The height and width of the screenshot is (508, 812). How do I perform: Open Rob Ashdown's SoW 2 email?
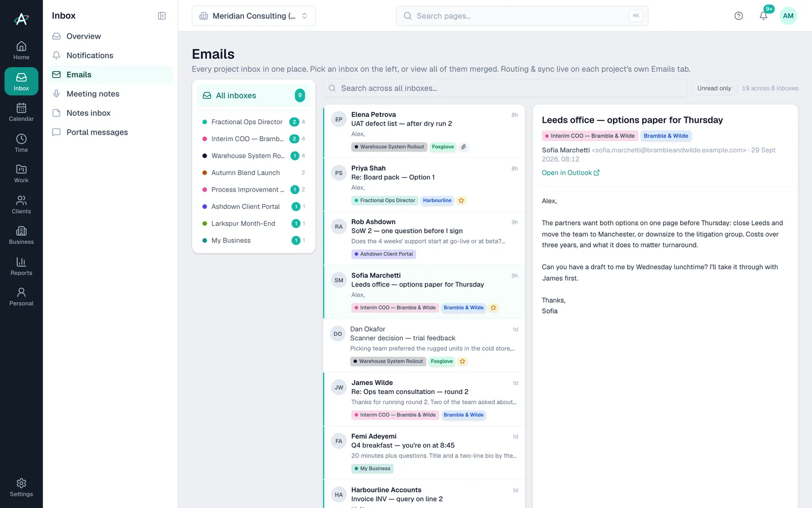[x=424, y=238]
